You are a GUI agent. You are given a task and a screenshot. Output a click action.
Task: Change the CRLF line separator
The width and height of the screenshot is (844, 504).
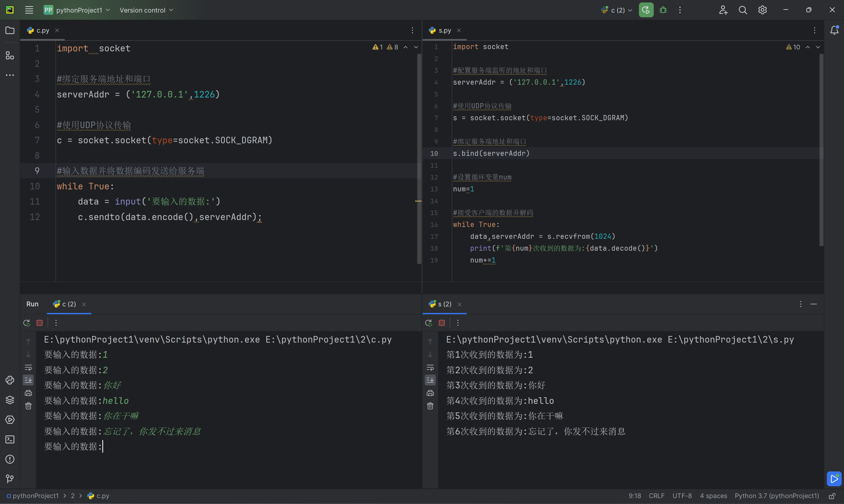[x=656, y=496]
